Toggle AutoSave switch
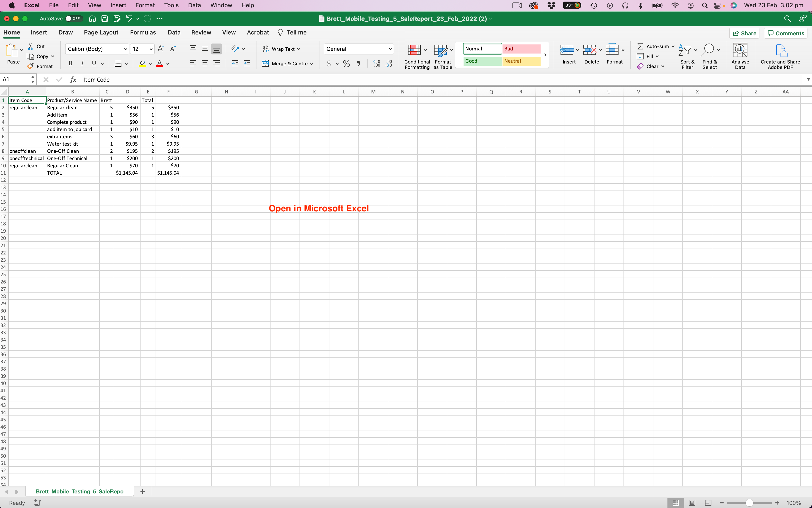The height and width of the screenshot is (508, 812). point(74,18)
